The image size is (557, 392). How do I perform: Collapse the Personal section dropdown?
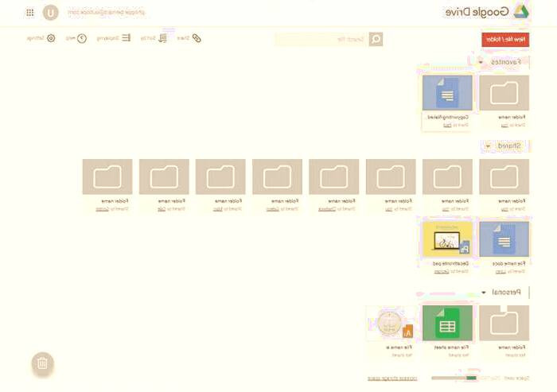click(483, 293)
